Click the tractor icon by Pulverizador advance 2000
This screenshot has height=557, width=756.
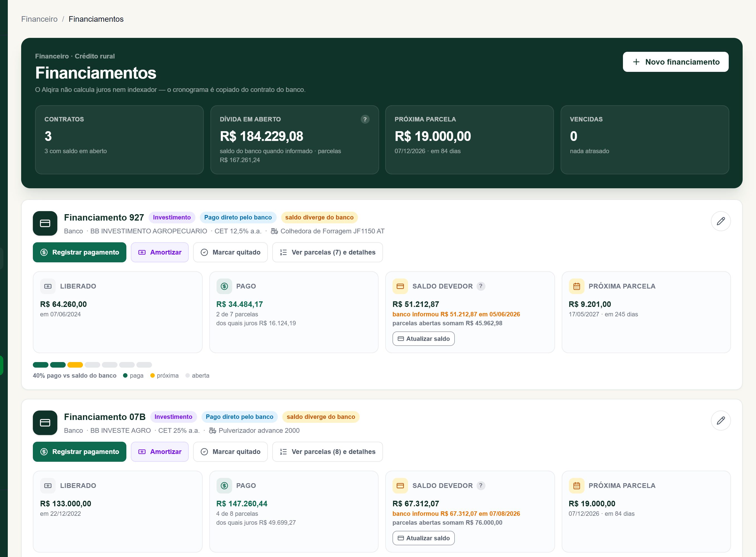[212, 430]
